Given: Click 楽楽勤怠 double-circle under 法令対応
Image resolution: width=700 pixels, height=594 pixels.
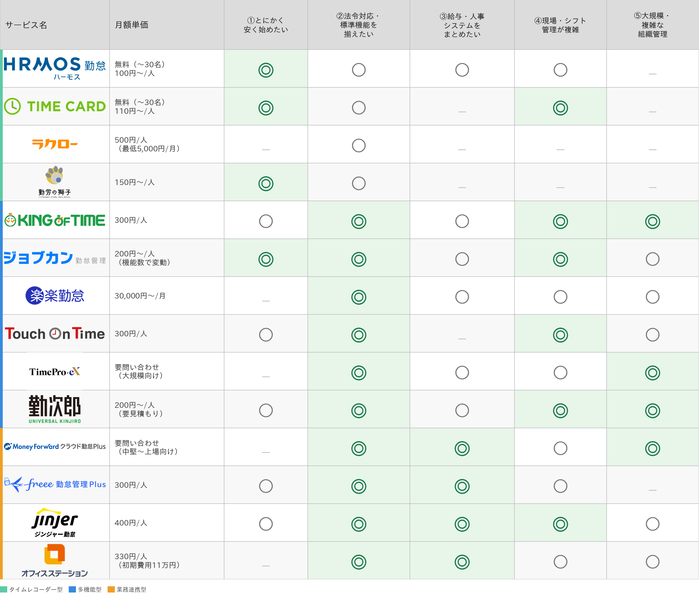Looking at the screenshot, I should pyautogui.click(x=359, y=297).
